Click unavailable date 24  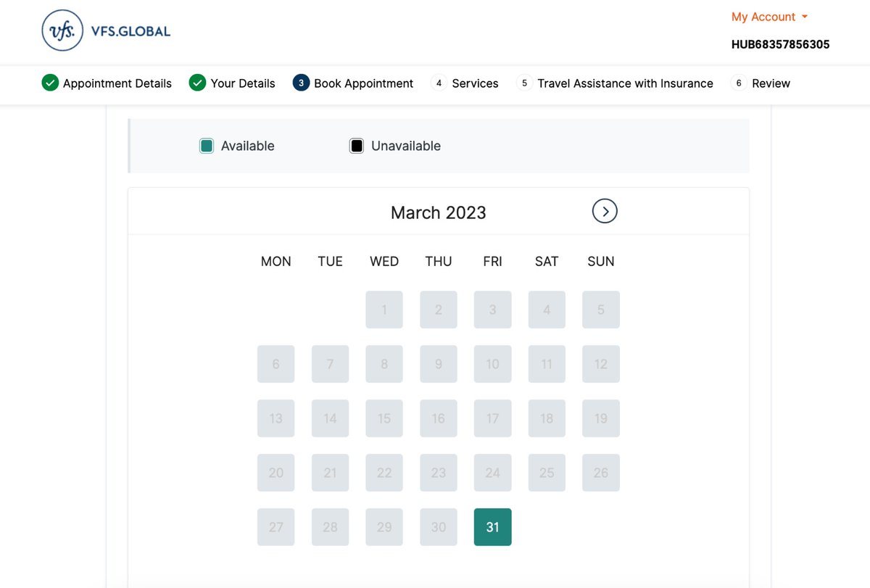[x=493, y=473]
